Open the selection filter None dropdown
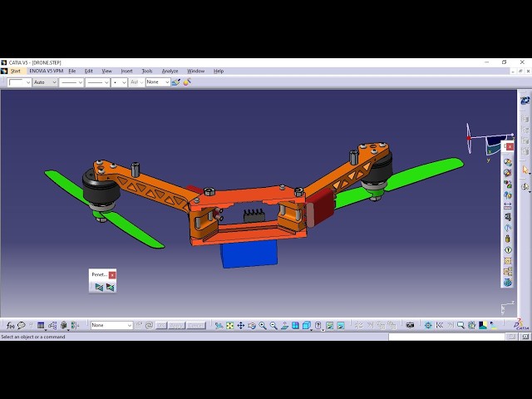Viewport: 532px width, 399px height. coord(111,325)
